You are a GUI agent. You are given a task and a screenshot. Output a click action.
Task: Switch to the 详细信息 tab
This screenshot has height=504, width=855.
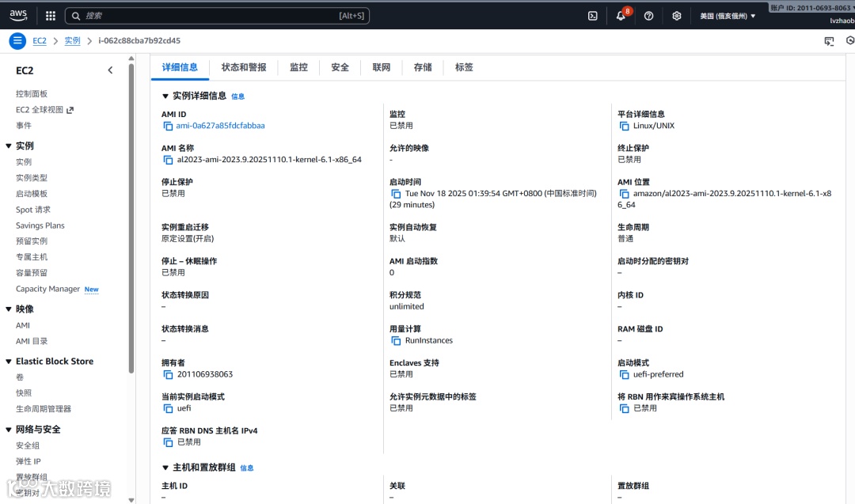coord(180,67)
